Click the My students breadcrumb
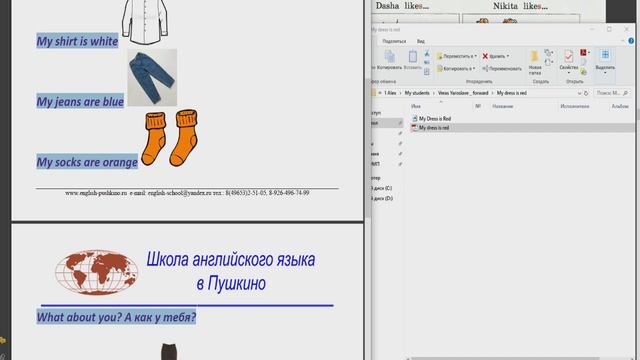The width and height of the screenshot is (640, 360). point(417,93)
